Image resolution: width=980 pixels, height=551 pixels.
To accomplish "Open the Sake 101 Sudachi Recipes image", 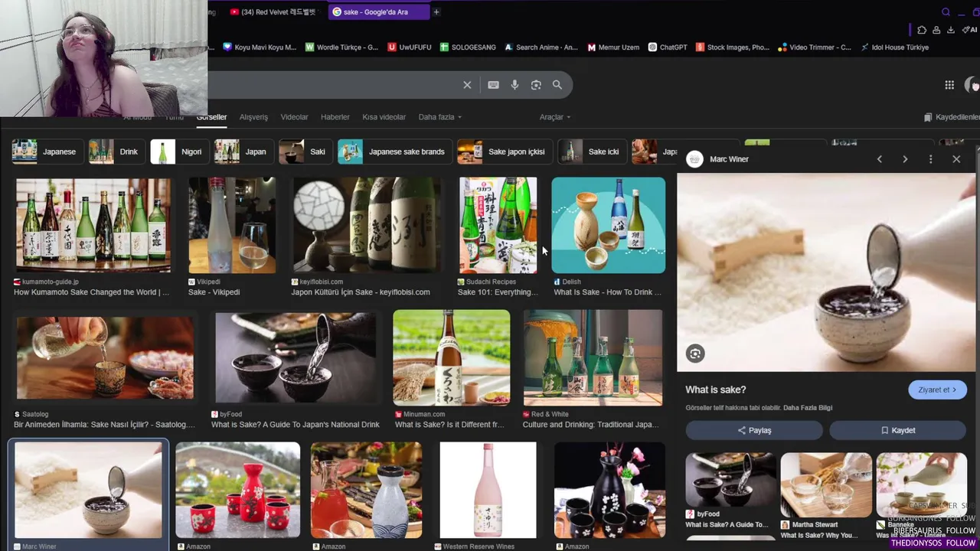I will point(498,225).
